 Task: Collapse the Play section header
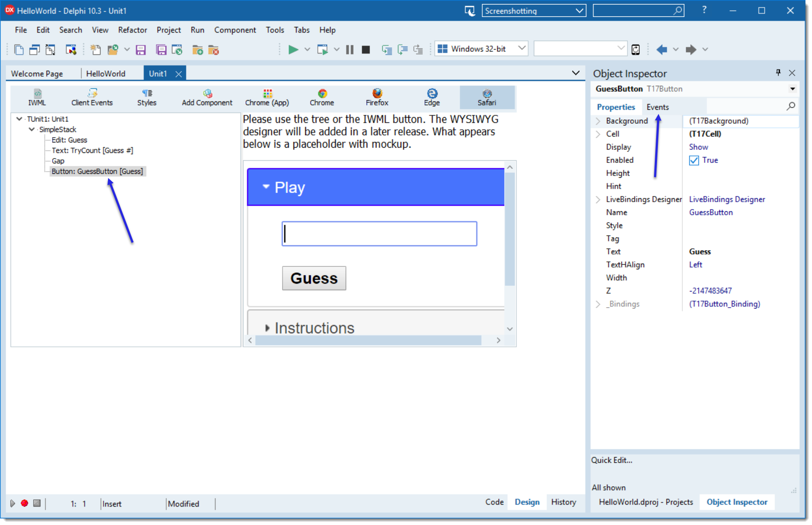[x=266, y=187]
